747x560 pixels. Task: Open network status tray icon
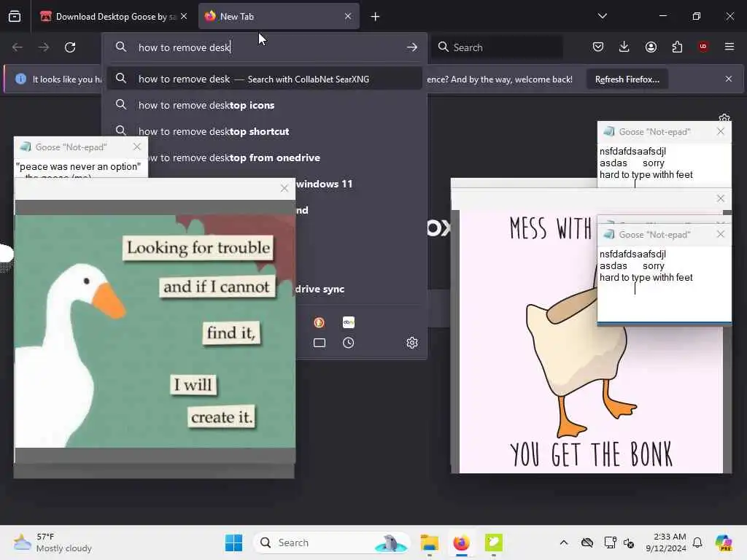[610, 542]
